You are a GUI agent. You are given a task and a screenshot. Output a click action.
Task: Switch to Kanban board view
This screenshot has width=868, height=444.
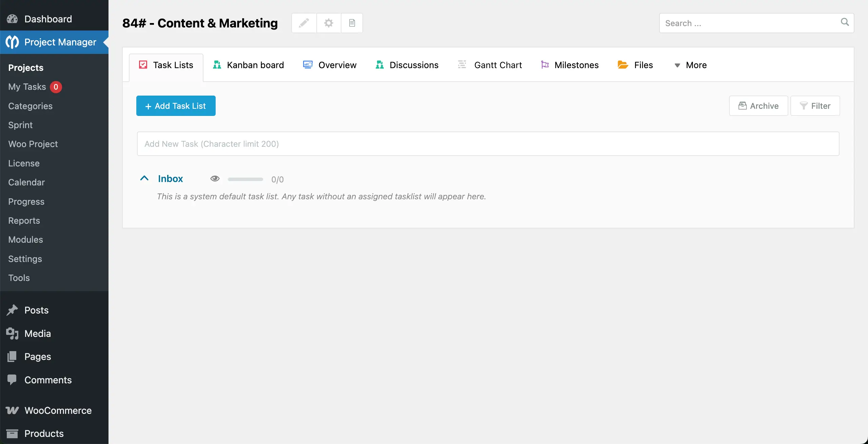(249, 65)
